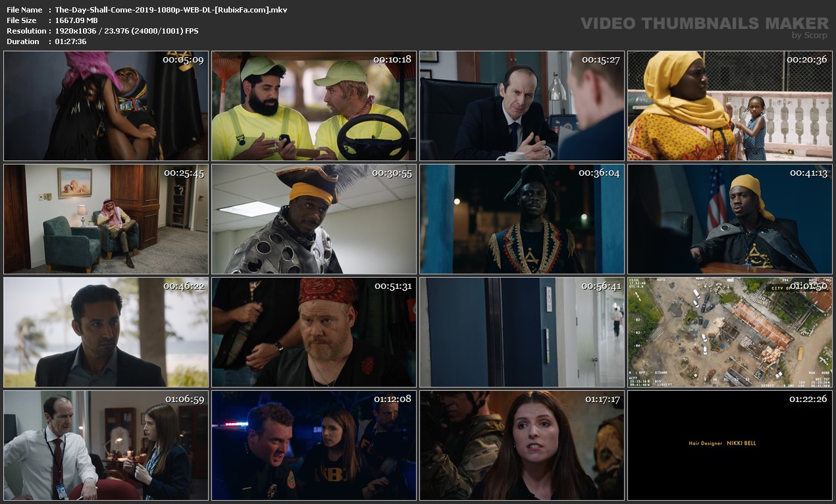Open the beach suit thumbnail at 00:46:22

point(106,332)
